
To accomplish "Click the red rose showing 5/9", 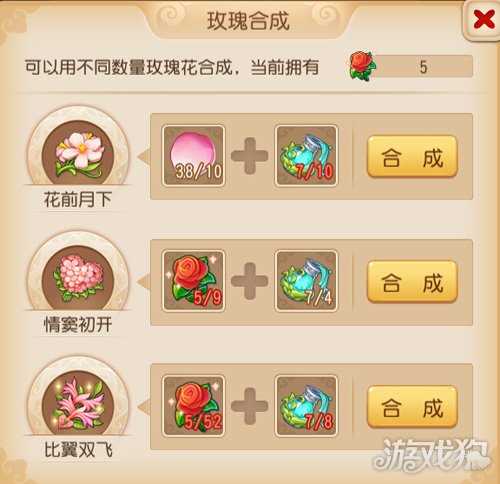I will pyautogui.click(x=193, y=281).
